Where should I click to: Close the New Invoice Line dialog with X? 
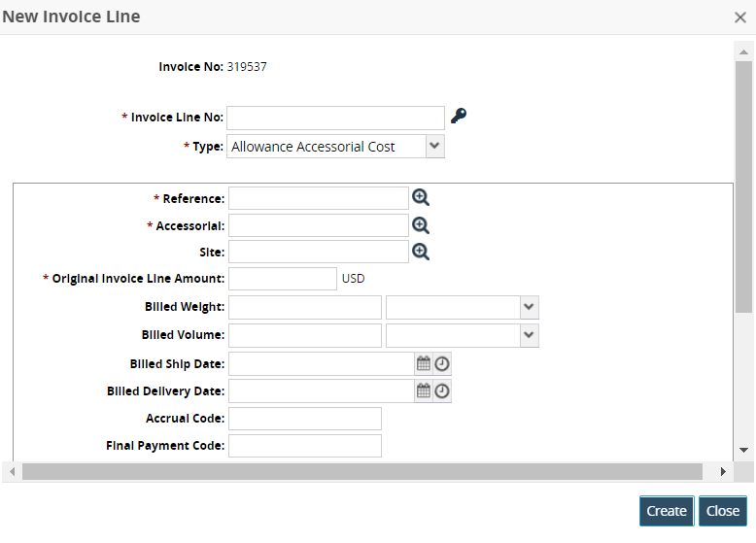[740, 17]
